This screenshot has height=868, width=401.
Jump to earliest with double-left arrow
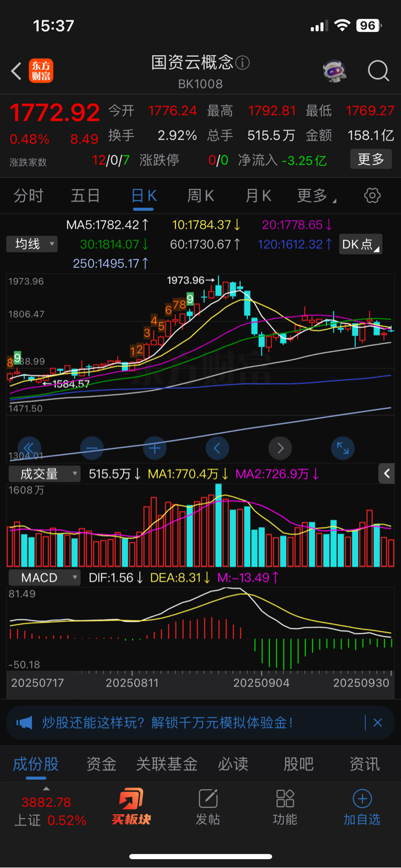(x=29, y=448)
